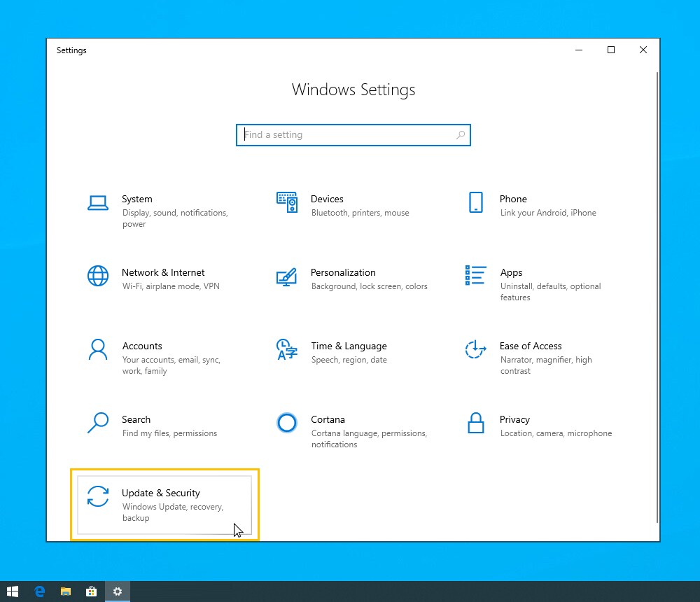Open the Ease of Access heading

coord(531,346)
